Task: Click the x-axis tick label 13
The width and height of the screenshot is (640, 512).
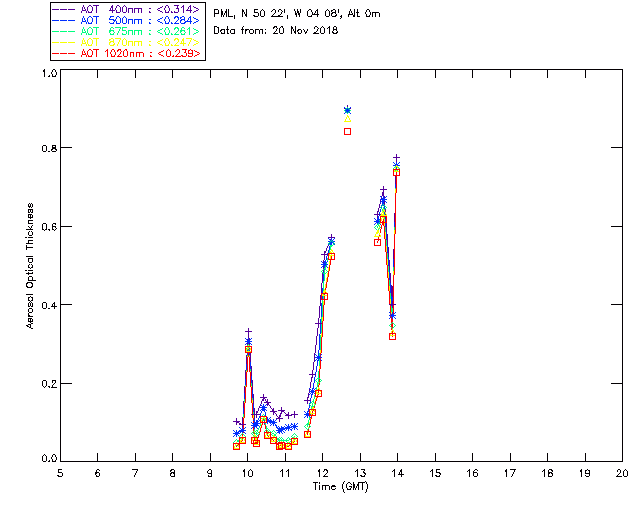Action: 360,473
